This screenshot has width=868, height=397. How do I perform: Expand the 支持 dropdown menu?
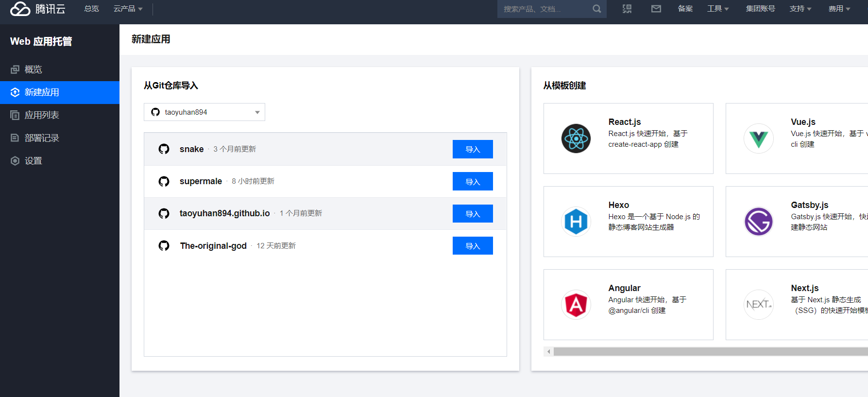coord(800,9)
